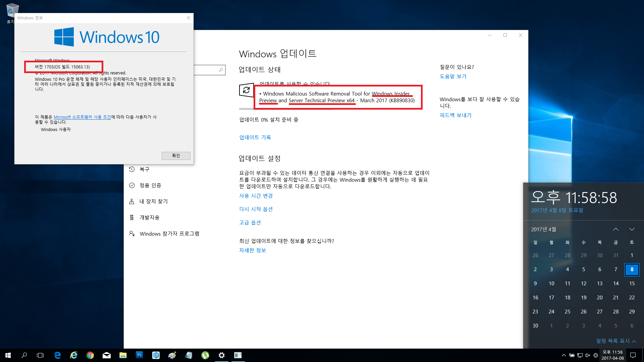Show hidden system tray icons
This screenshot has width=644, height=362.
[x=564, y=355]
